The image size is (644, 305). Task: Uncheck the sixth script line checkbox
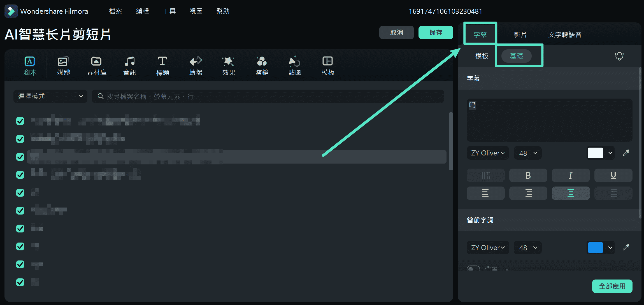pyautogui.click(x=20, y=211)
